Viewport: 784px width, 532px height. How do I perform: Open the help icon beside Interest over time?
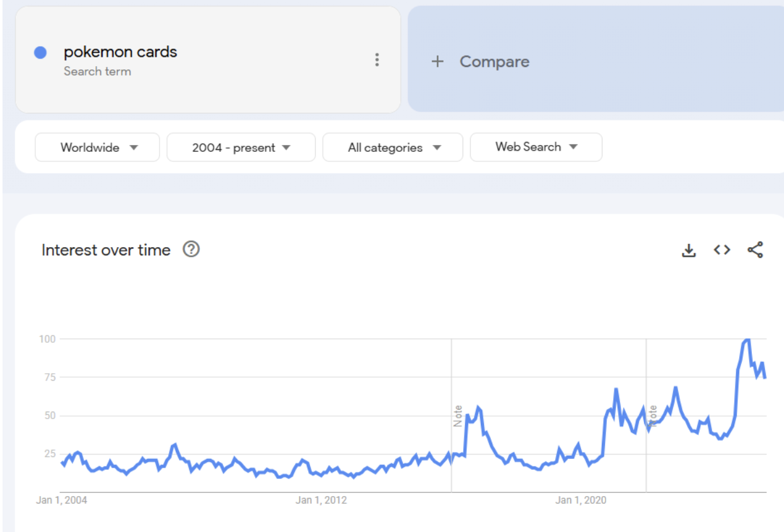tap(191, 250)
